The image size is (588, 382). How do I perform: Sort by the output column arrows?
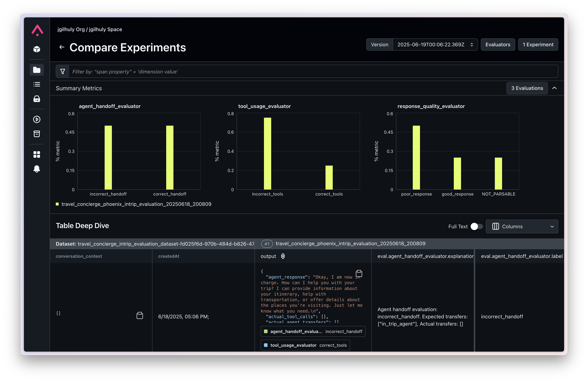click(283, 256)
